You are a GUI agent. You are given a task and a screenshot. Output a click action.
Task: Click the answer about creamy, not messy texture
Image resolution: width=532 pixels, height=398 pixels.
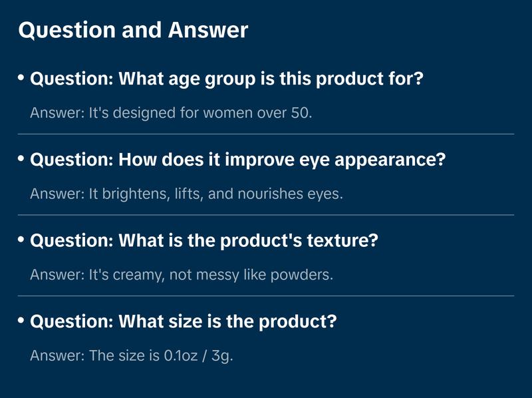click(x=181, y=274)
